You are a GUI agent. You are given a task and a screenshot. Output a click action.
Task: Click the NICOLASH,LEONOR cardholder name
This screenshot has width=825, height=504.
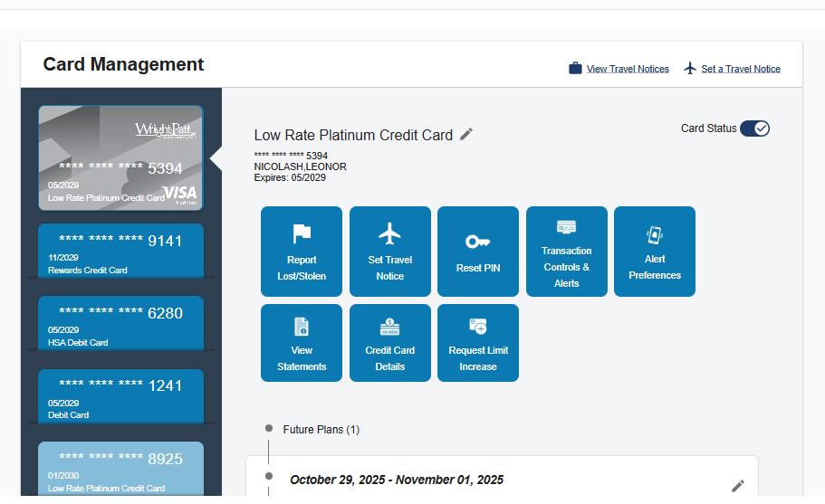tap(300, 166)
